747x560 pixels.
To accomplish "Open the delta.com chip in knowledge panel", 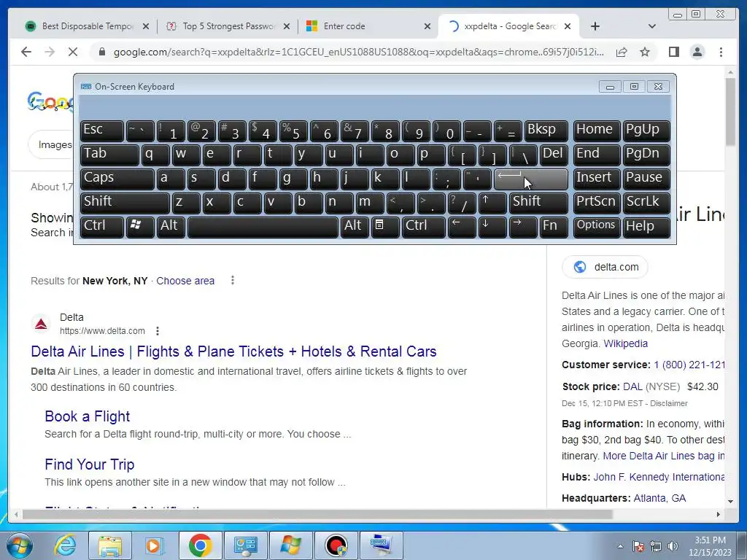I will tap(605, 267).
